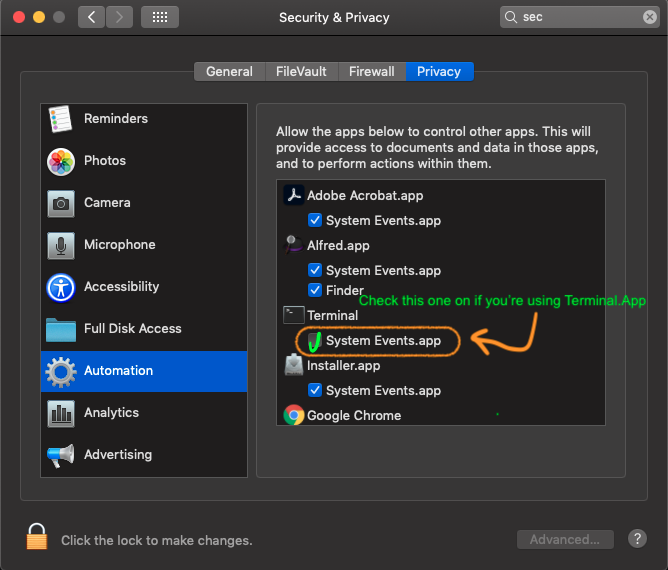Viewport: 668px width, 570px height.
Task: Click 'Installer.app' name in app list
Action: 343,366
